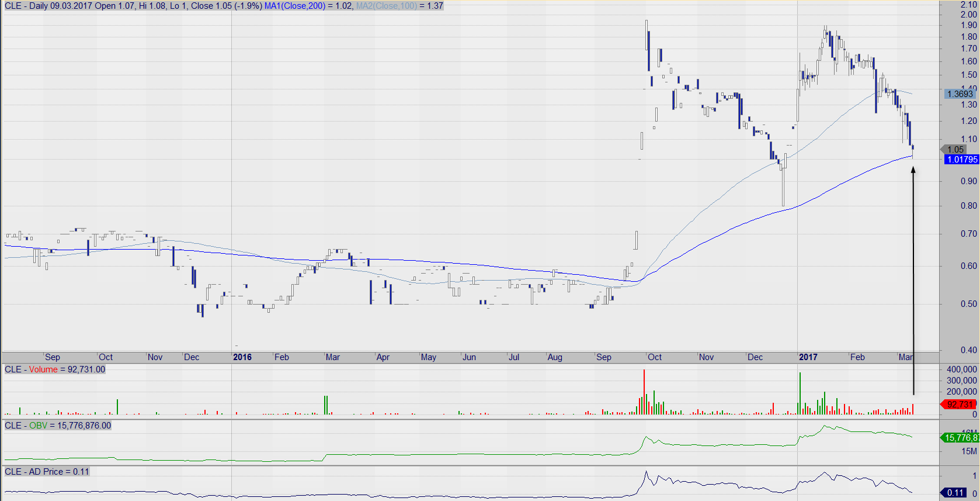This screenshot has height=501, width=980.
Task: Click the blue 1.01795 price tag
Action: pos(961,160)
